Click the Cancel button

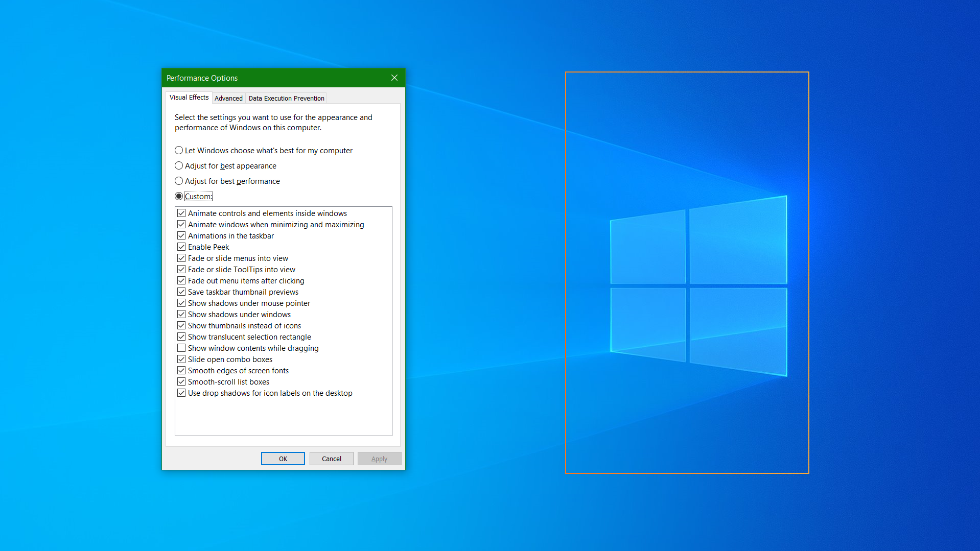[332, 459]
